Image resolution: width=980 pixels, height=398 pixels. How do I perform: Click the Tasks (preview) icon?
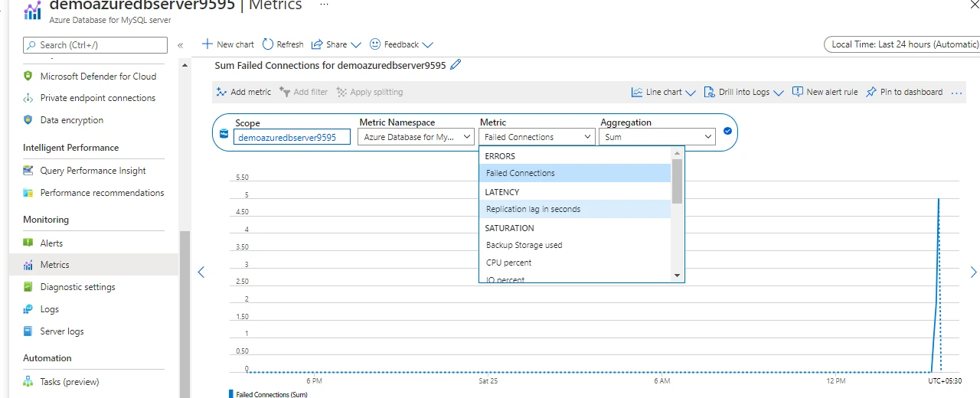click(x=28, y=382)
